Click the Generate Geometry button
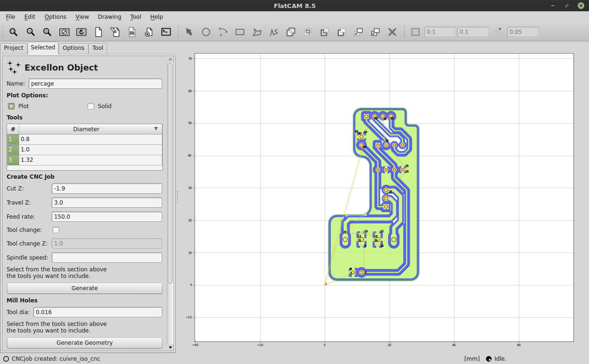Screen dimensions: 589x364 click(85, 343)
